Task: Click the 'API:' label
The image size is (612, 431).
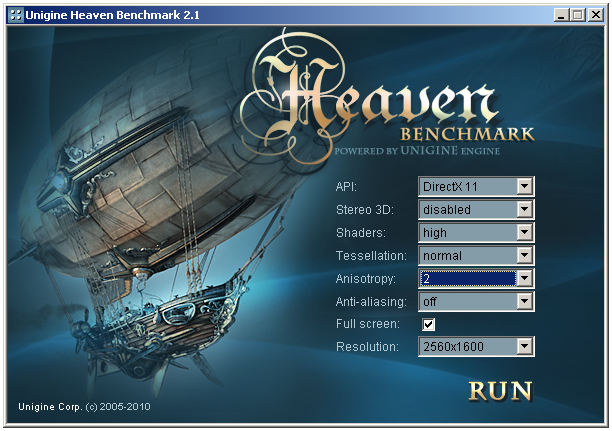Action: coord(346,187)
